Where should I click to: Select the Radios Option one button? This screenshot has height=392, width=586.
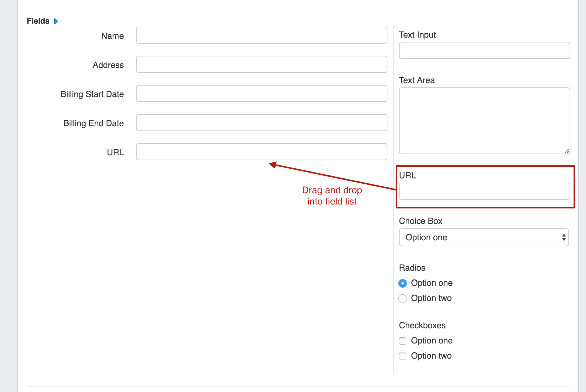click(x=403, y=283)
